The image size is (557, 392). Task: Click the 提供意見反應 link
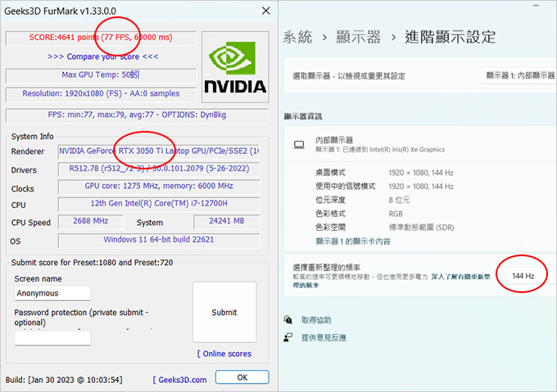pos(324,338)
